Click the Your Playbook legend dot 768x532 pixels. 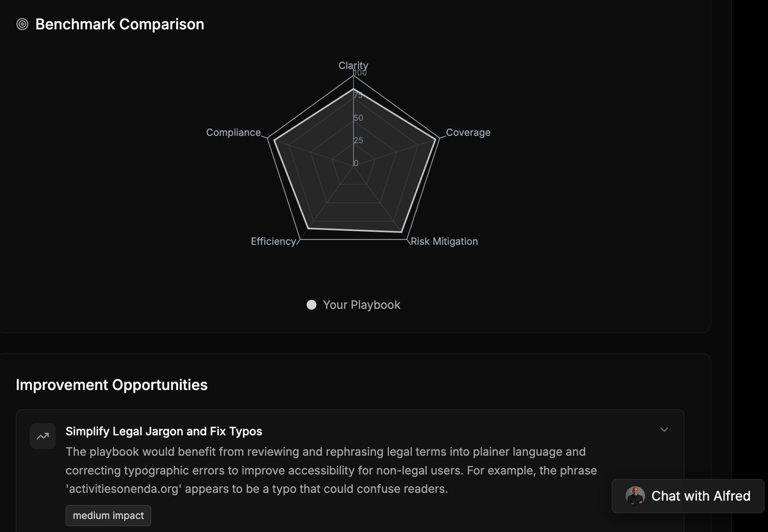(312, 305)
